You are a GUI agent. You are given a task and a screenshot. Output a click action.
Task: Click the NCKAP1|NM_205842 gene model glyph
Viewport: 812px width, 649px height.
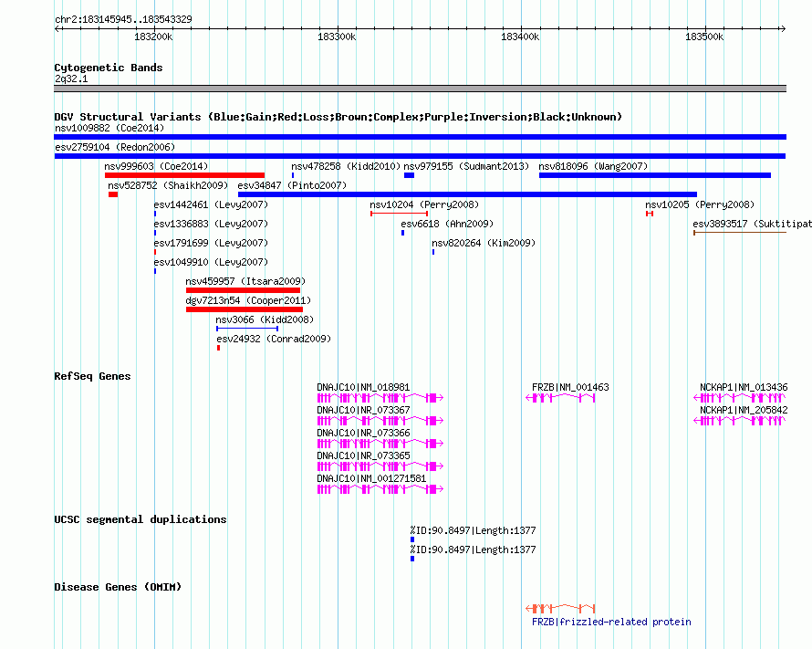click(740, 421)
